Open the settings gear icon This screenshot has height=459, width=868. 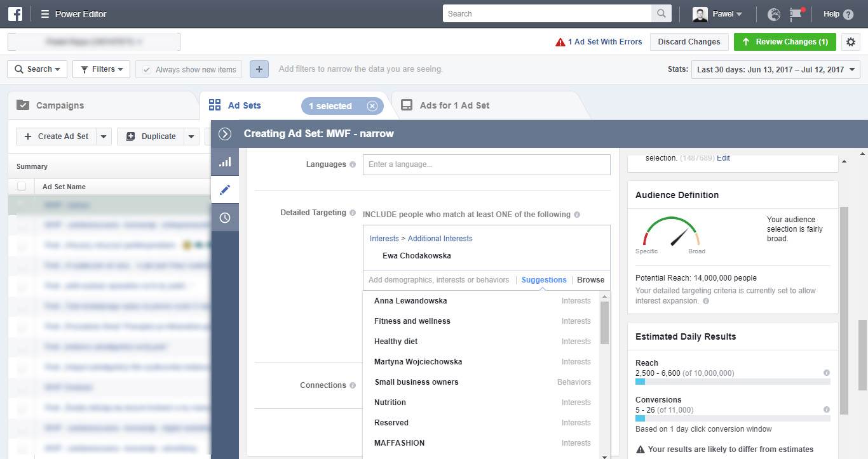[850, 42]
